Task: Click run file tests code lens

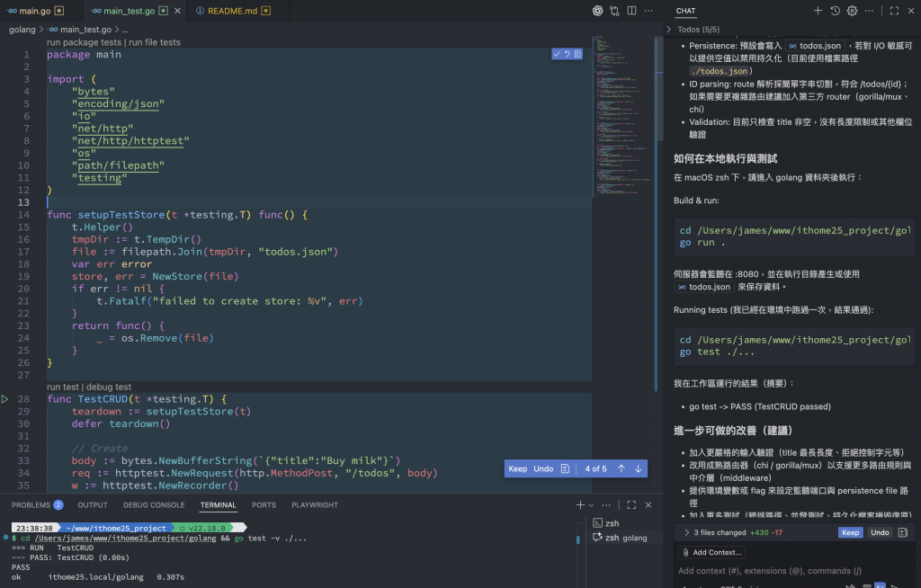Action: click(x=155, y=42)
